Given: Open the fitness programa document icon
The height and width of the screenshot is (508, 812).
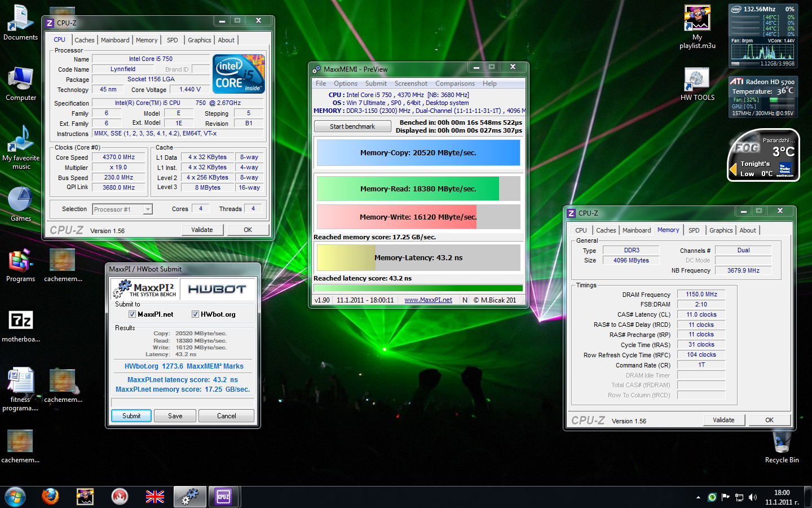Looking at the screenshot, I should coord(20,389).
